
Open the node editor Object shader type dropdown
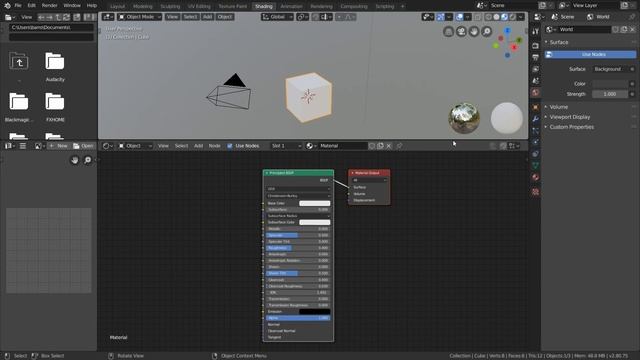(136, 146)
